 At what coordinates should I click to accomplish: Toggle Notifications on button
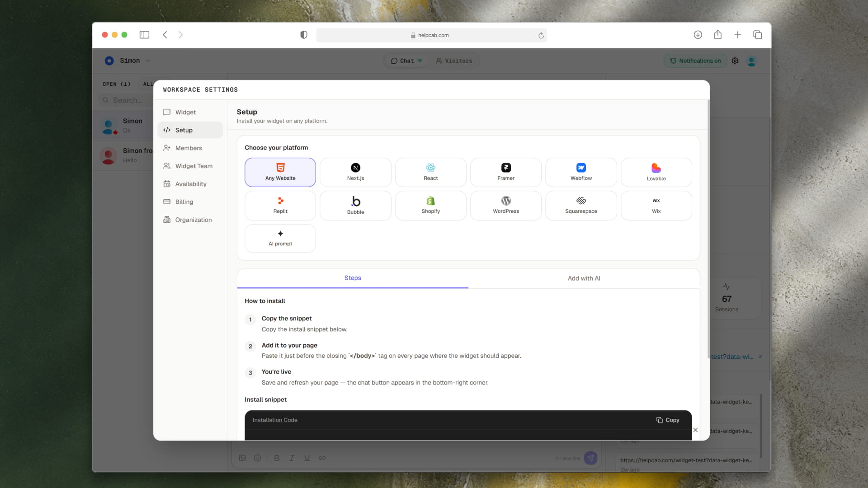(695, 61)
